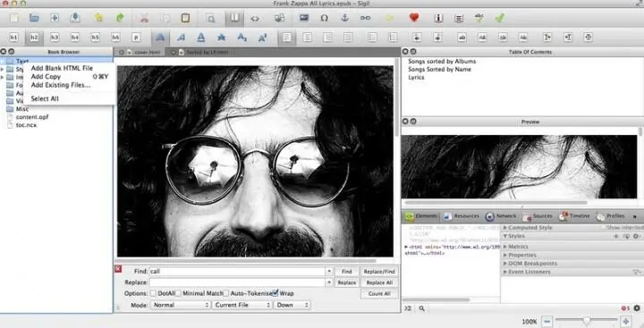
Task: Open the Metadata Editor info icon
Action: point(438,18)
